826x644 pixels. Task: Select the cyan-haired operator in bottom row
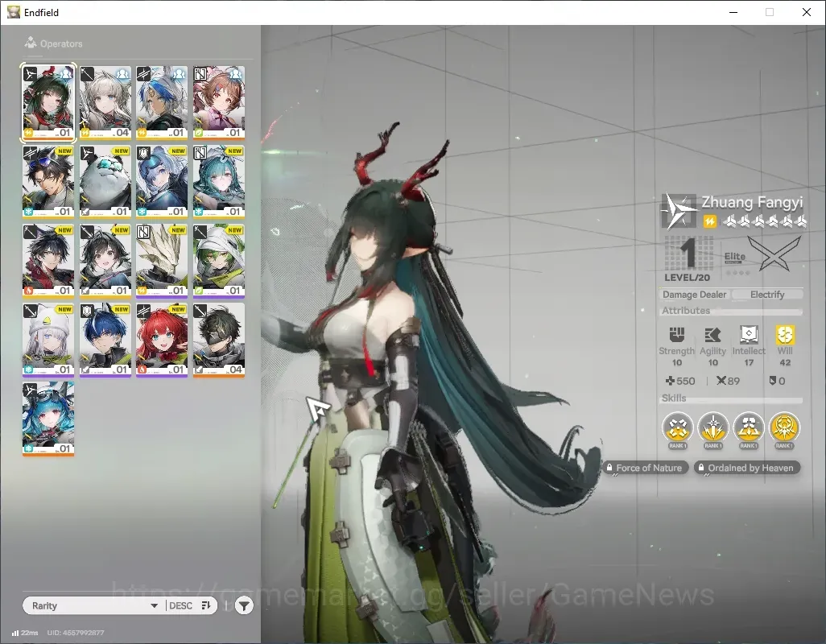click(48, 419)
